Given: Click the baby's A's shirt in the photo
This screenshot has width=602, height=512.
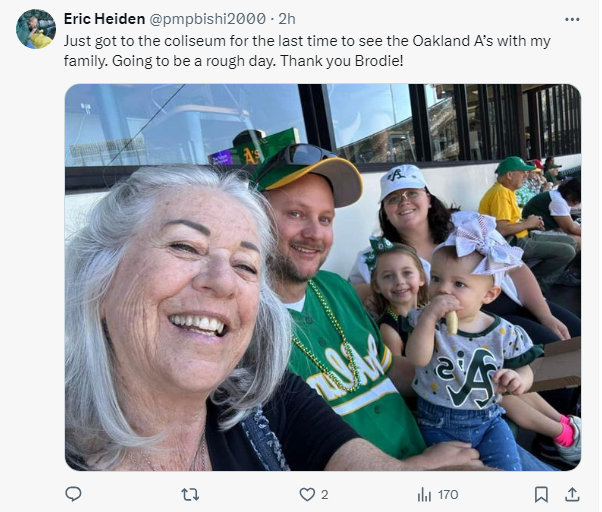Looking at the screenshot, I should point(472,375).
